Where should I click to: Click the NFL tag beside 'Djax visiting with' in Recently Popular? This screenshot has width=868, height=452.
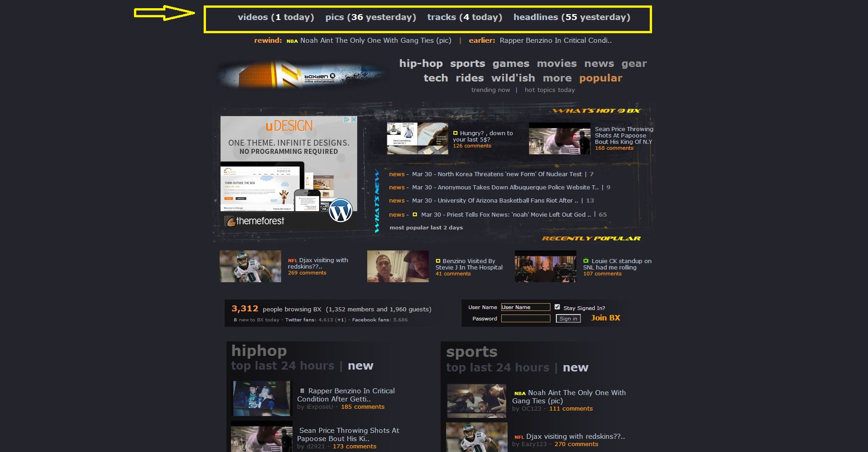(x=293, y=261)
